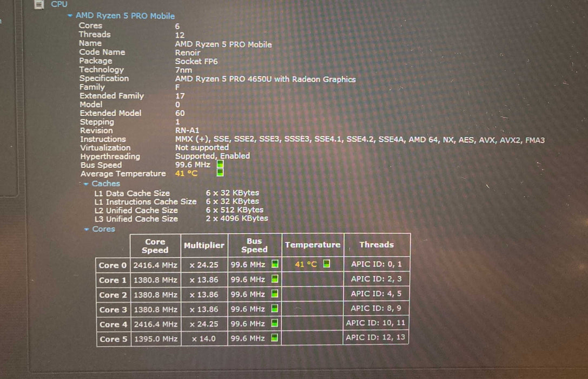Click Virtualization value Not supported
The width and height of the screenshot is (588, 379).
(202, 147)
